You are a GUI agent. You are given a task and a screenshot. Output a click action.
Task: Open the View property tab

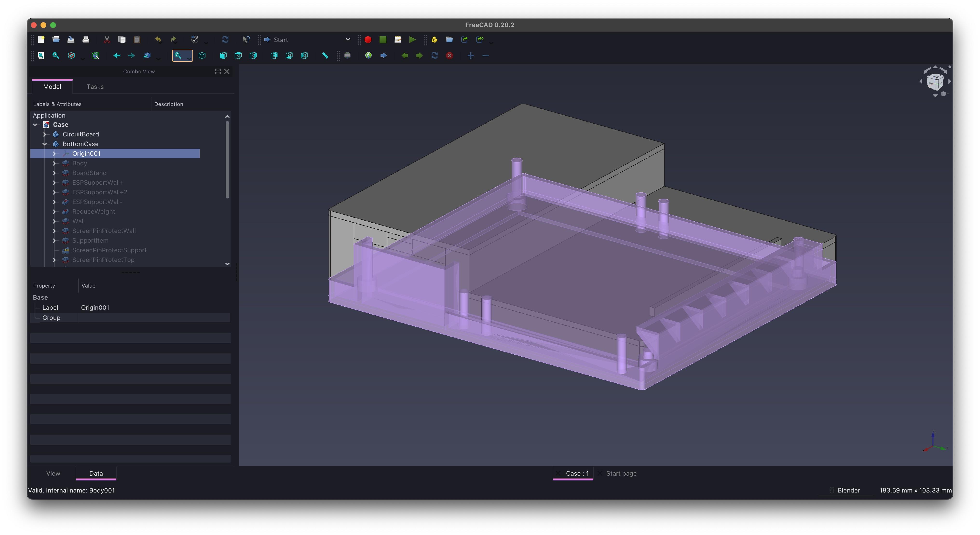[x=53, y=473]
